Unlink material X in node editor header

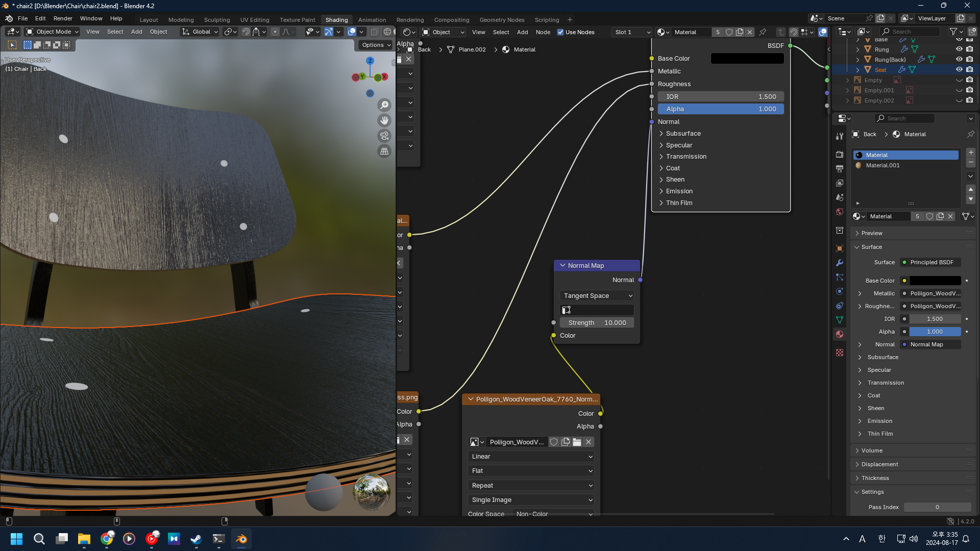[x=750, y=32]
